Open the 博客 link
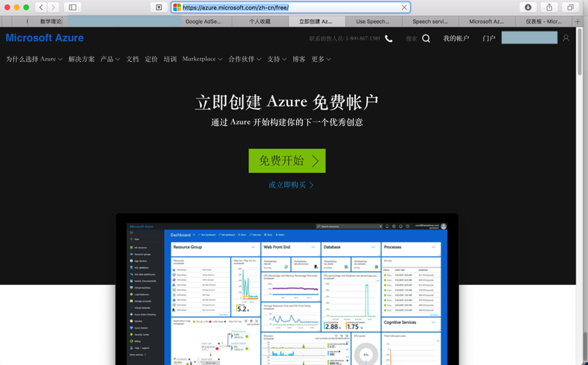This screenshot has width=588, height=365. coord(299,59)
